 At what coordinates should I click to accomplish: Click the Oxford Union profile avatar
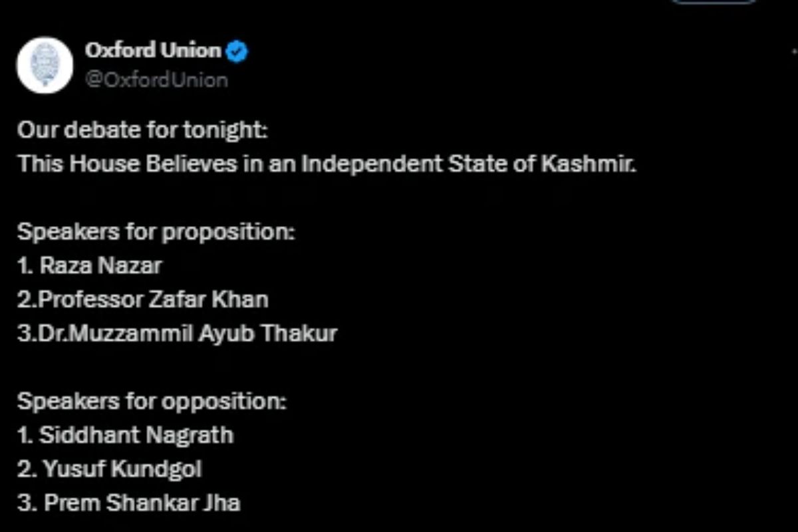tap(45, 65)
